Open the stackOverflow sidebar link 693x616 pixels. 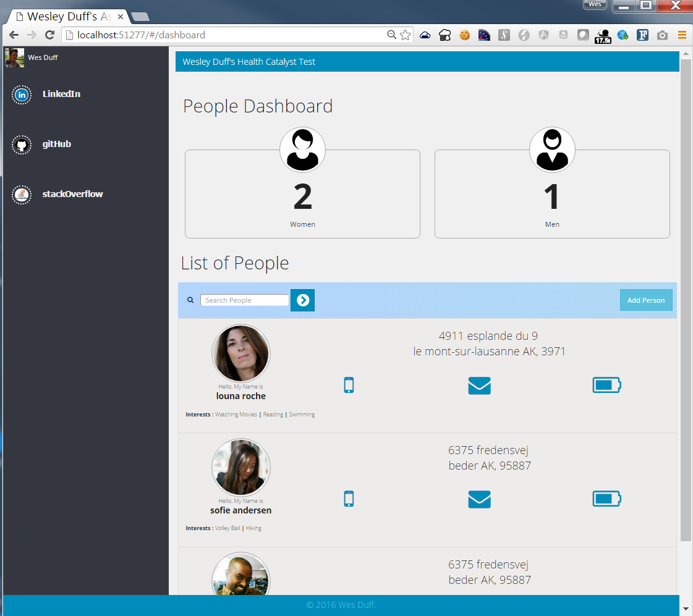tap(72, 194)
